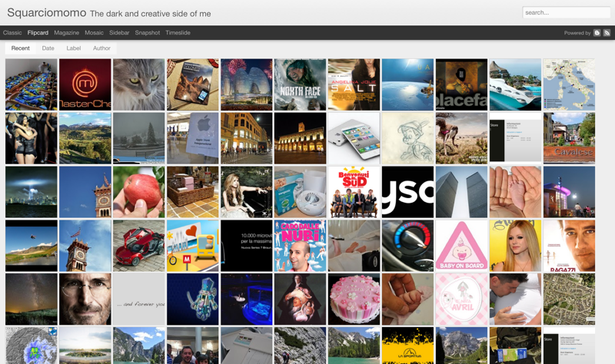Select the Recent sorting tab
The height and width of the screenshot is (364, 615).
tap(21, 48)
